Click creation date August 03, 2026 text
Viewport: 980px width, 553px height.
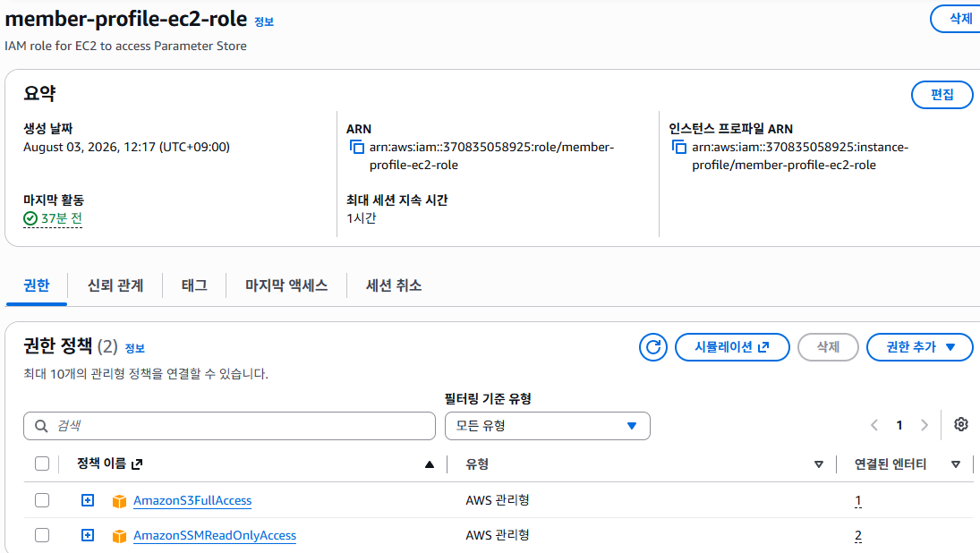pyautogui.click(x=126, y=148)
